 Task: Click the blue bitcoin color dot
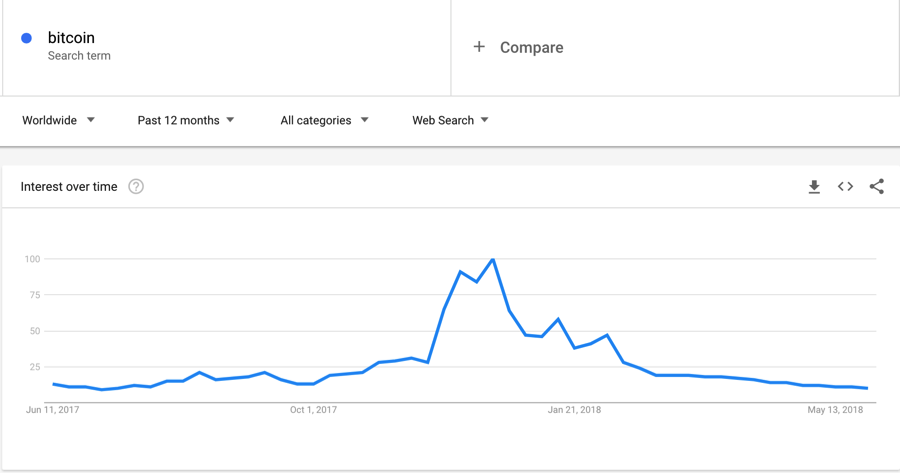27,38
